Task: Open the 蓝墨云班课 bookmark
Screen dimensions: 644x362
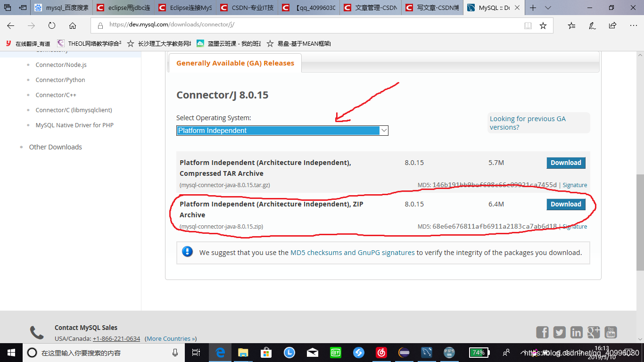Action: point(229,43)
